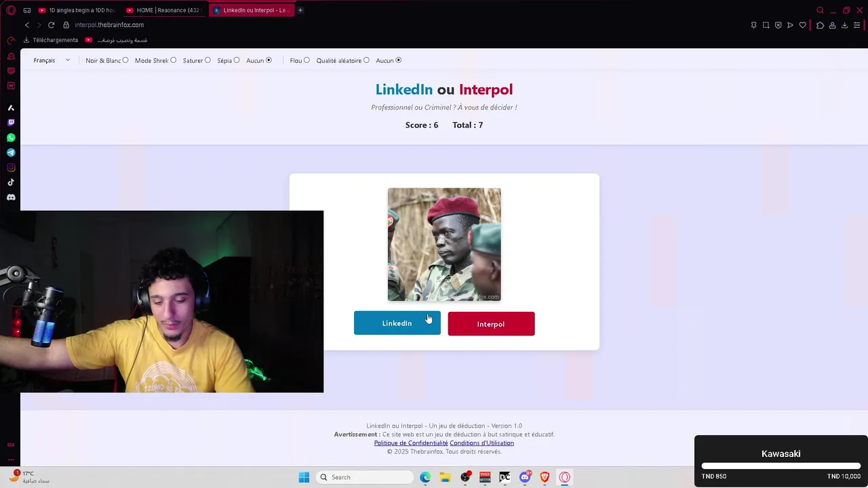Click the Score : 6 text

[x=422, y=125]
